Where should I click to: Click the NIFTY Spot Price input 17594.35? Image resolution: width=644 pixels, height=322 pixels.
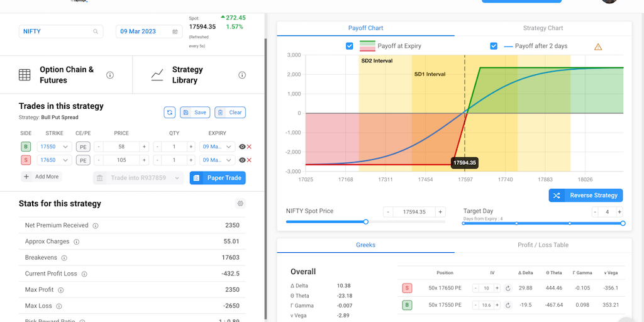coord(414,212)
